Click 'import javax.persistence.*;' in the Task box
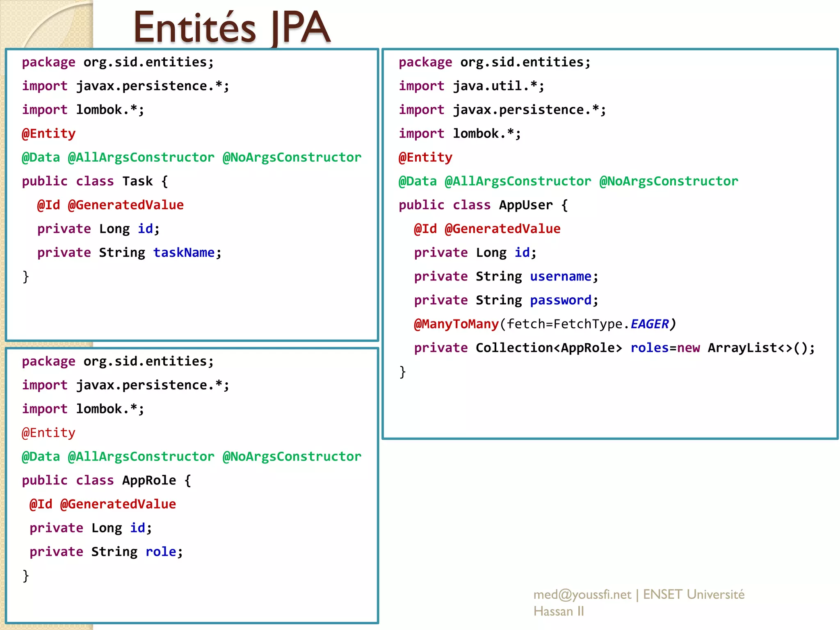Image resolution: width=840 pixels, height=630 pixels. tap(126, 86)
